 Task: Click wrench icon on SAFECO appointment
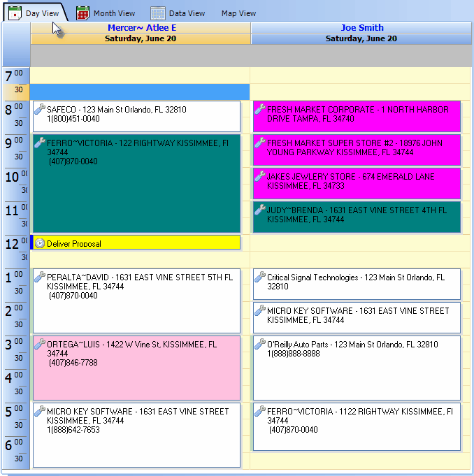[x=40, y=109]
